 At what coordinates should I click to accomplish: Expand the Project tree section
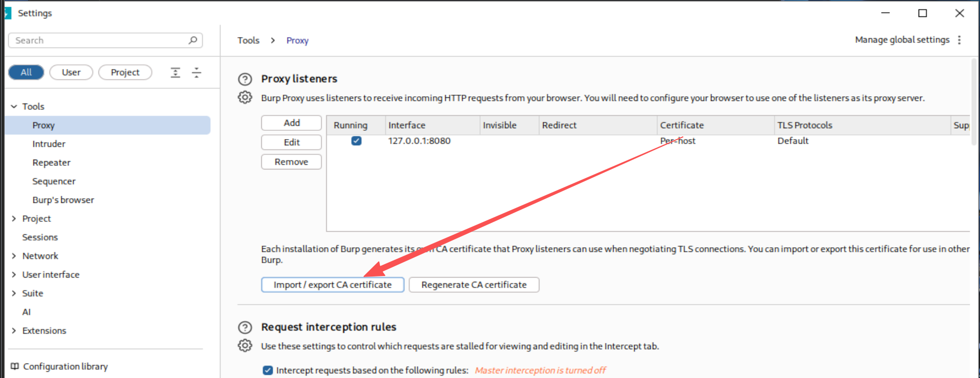click(14, 219)
